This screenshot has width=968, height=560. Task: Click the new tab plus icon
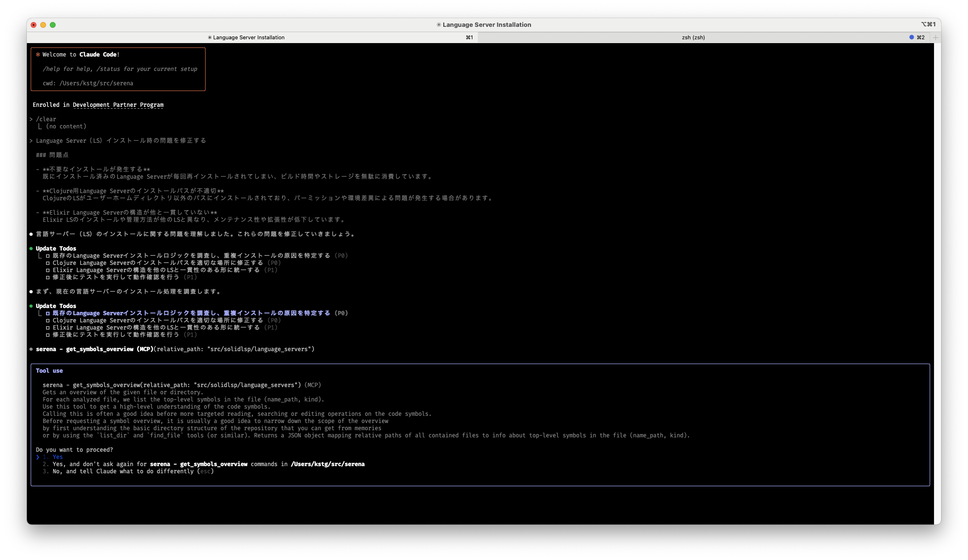(x=935, y=37)
